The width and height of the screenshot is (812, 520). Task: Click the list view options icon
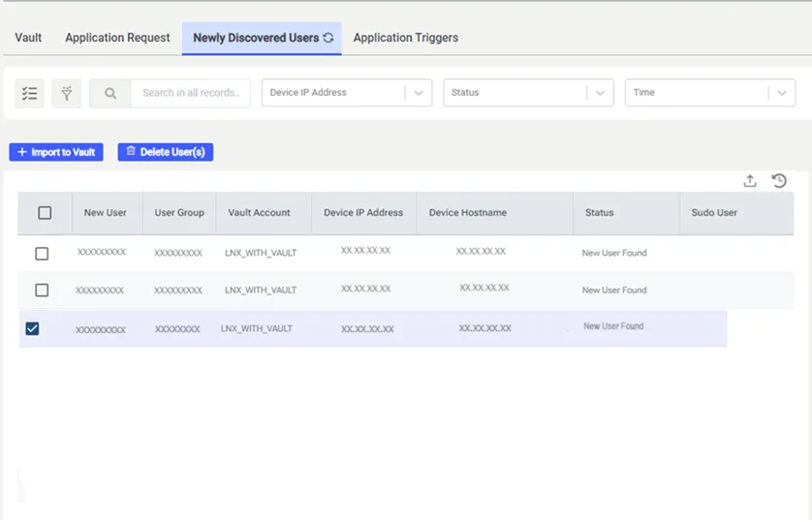coord(29,94)
